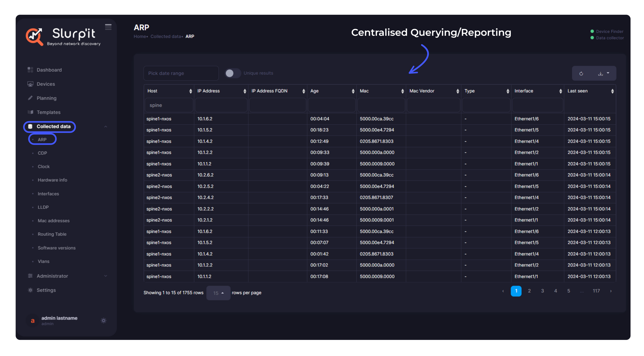Image resolution: width=644 pixels, height=356 pixels.
Task: Go to page 117 of results
Action: pyautogui.click(x=596, y=291)
